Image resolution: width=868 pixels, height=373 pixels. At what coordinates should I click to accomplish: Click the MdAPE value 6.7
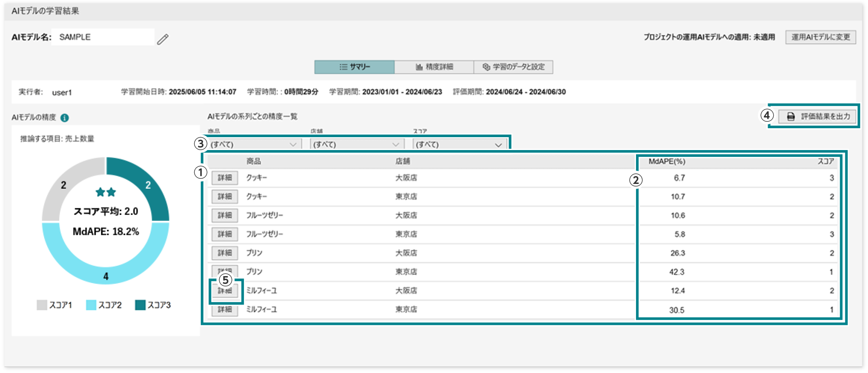[679, 178]
